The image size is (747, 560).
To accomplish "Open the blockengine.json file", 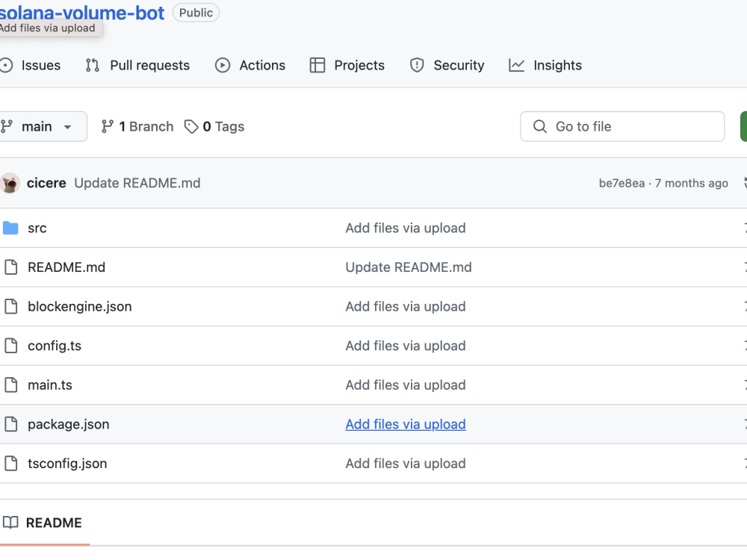I will 80,307.
